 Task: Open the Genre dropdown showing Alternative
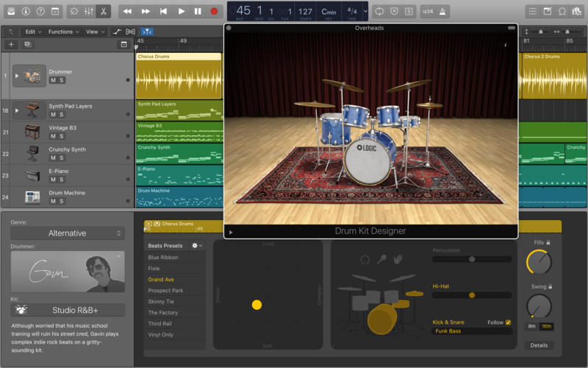68,233
